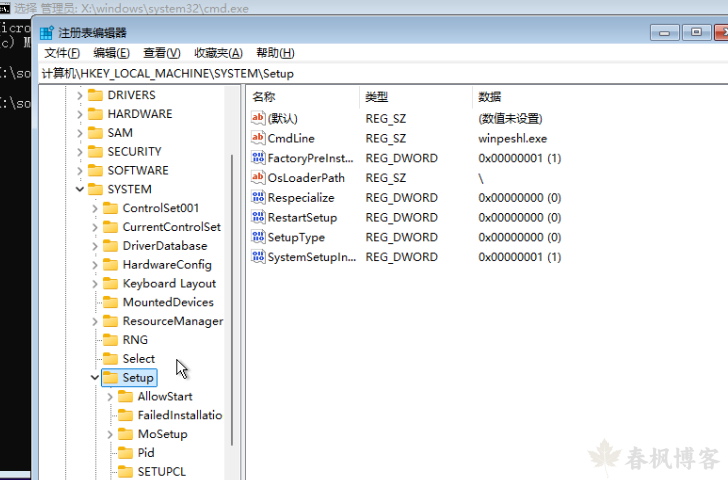Collapse the Setup key
This screenshot has width=728, height=480.
95,377
